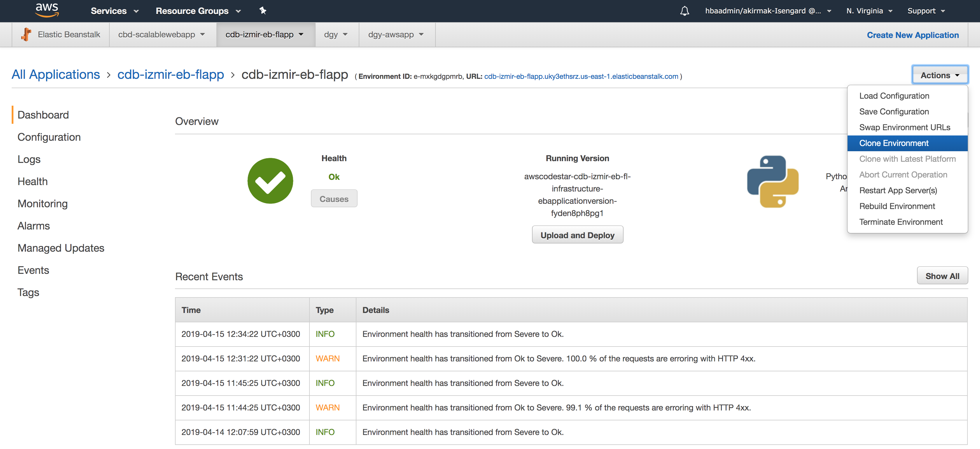This screenshot has height=449, width=980.
Task: Open Tags in the sidebar
Action: pos(28,293)
